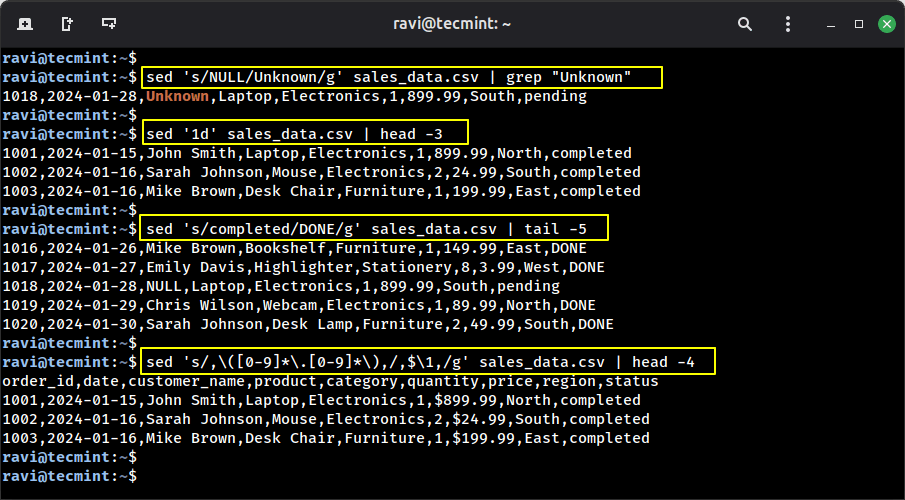Click the sed '1d' head -3 command
The height and width of the screenshot is (500, 905).
(304, 134)
